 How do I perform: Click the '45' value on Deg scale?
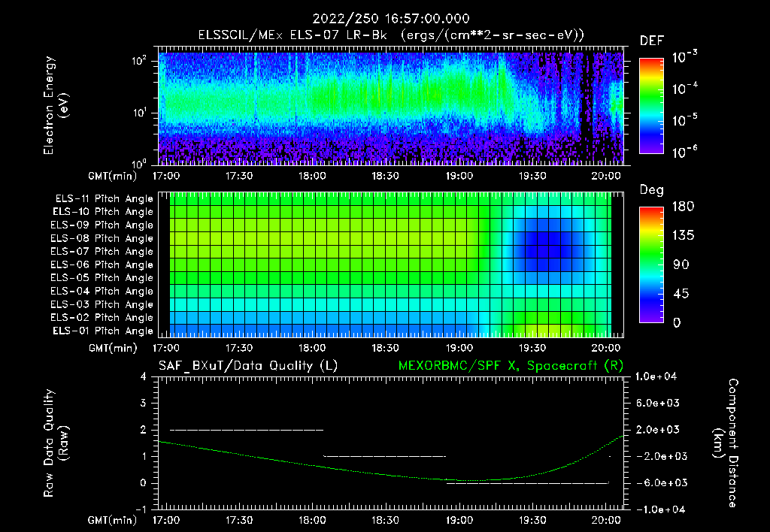pyautogui.click(x=681, y=294)
